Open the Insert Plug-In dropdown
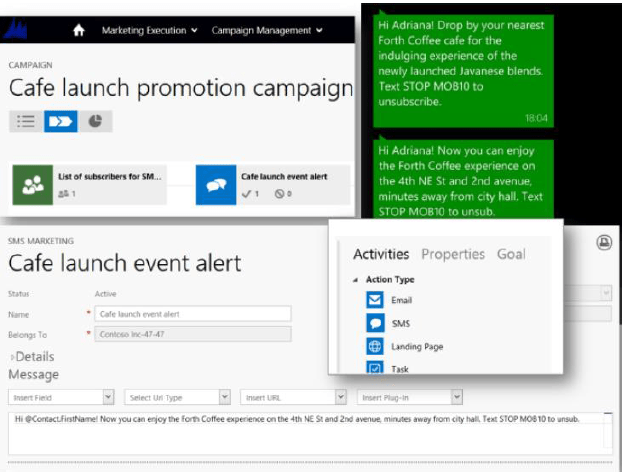The width and height of the screenshot is (623, 475). (410, 397)
